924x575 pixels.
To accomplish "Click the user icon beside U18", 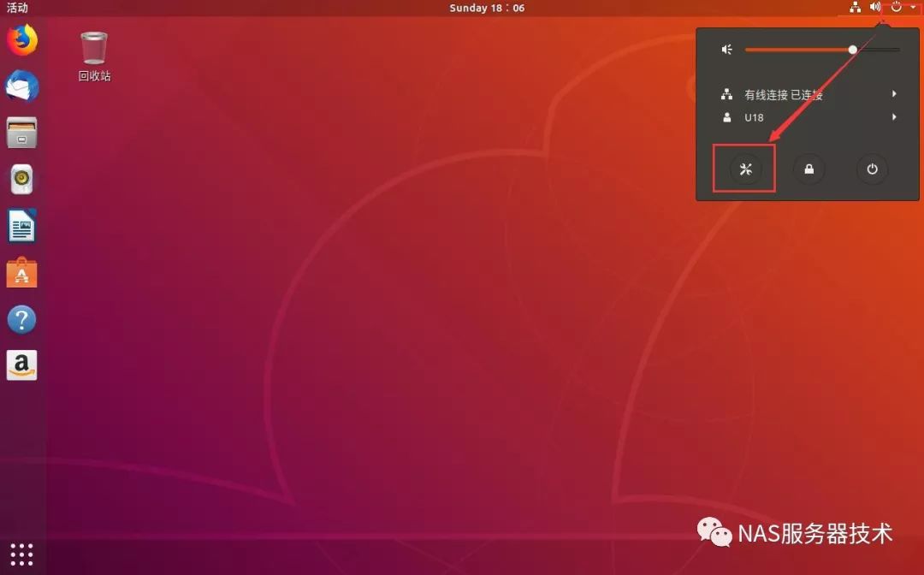I will coord(727,117).
